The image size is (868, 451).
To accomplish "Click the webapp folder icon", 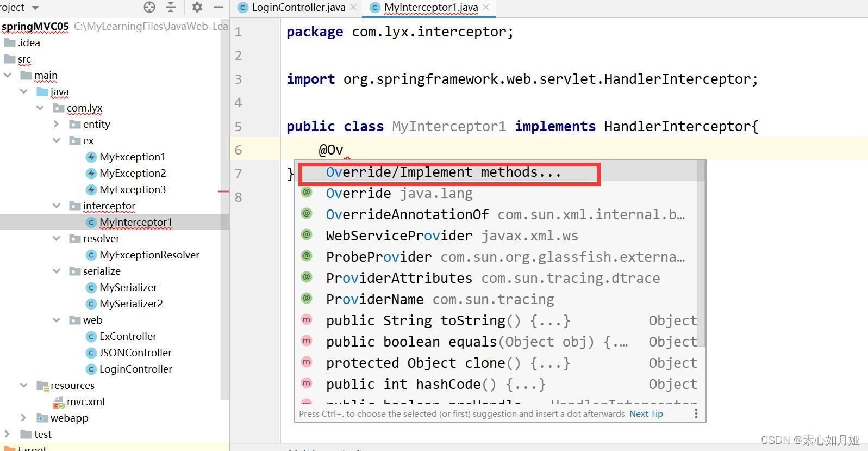I will [x=42, y=418].
